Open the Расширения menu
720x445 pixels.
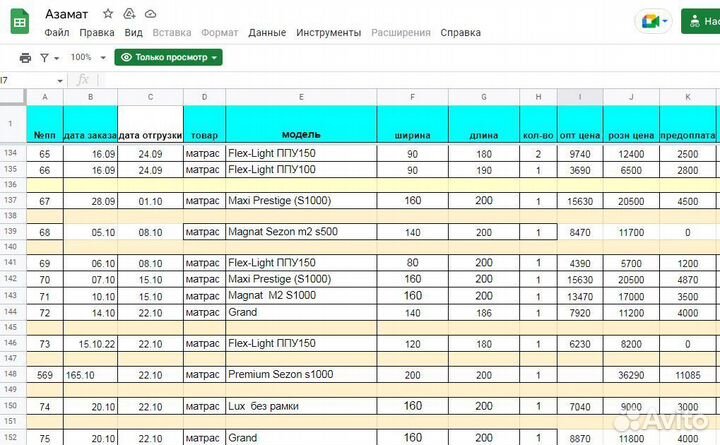click(401, 33)
